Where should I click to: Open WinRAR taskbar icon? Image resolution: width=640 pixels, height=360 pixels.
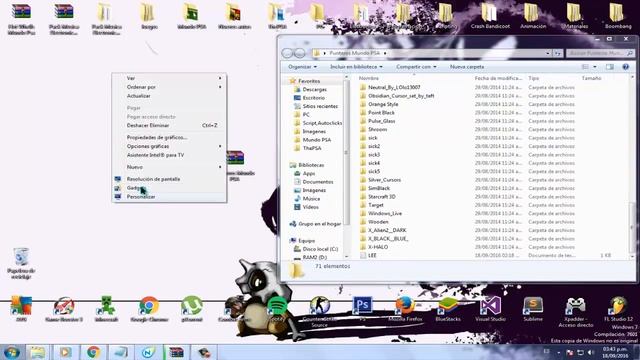point(176,352)
